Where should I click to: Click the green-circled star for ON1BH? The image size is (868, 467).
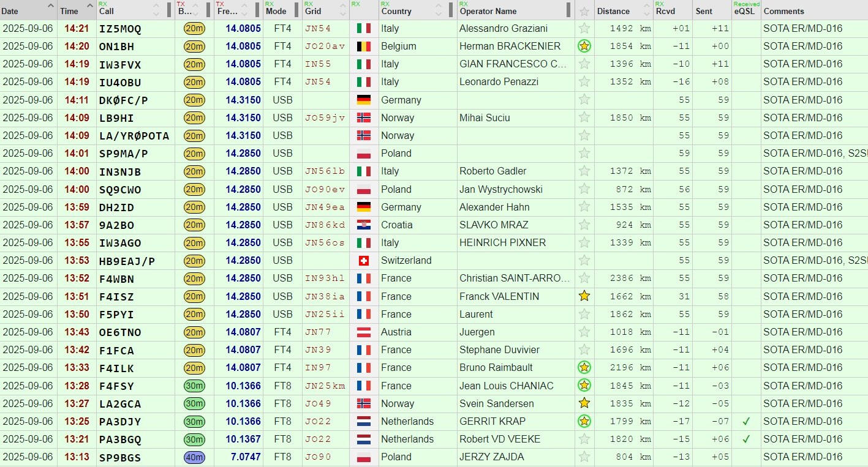(584, 46)
